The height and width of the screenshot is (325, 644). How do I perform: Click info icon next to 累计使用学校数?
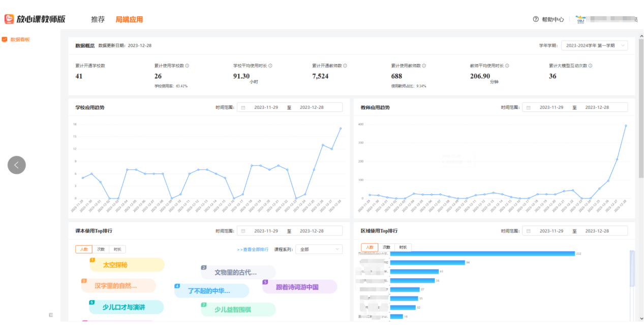pos(187,66)
